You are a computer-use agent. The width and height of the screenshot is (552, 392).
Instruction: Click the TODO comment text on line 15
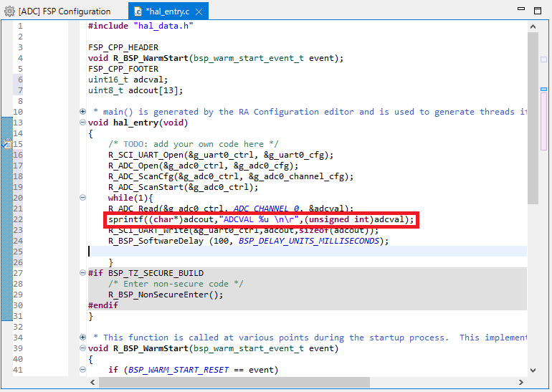point(194,144)
